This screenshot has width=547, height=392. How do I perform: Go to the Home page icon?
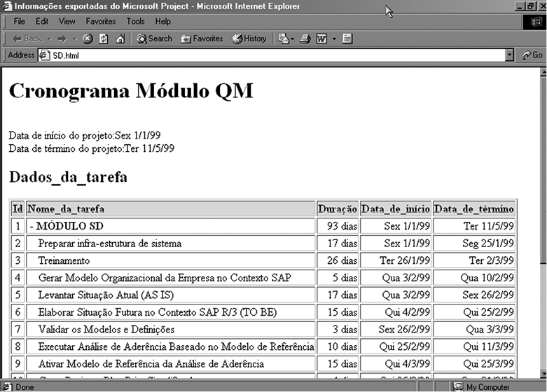[120, 38]
